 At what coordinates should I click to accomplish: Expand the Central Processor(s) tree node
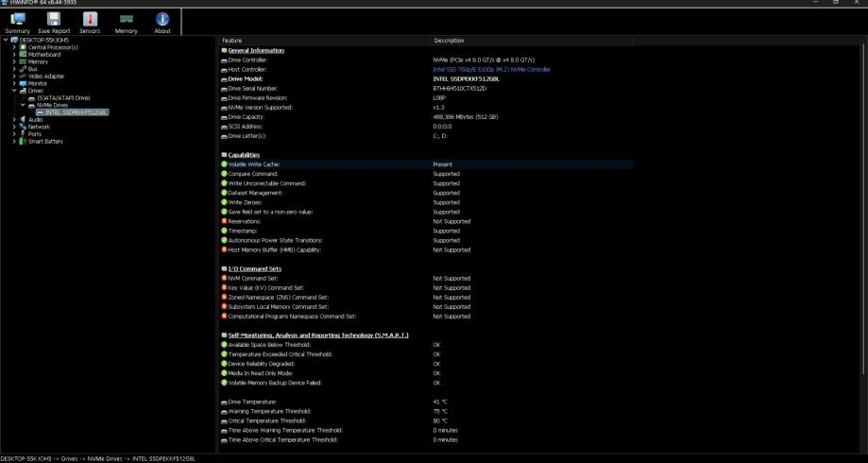point(14,46)
